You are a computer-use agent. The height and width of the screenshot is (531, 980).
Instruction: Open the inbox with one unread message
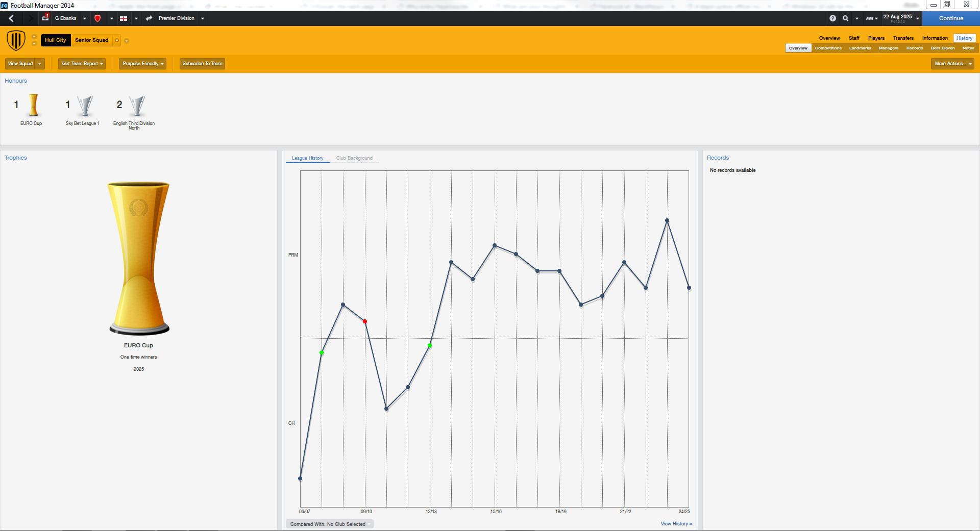pyautogui.click(x=45, y=17)
